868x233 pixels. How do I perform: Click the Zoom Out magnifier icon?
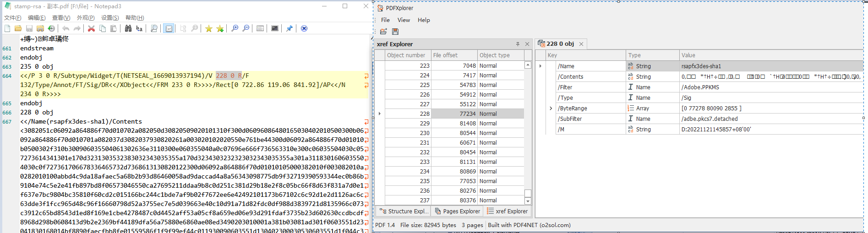pos(246,28)
